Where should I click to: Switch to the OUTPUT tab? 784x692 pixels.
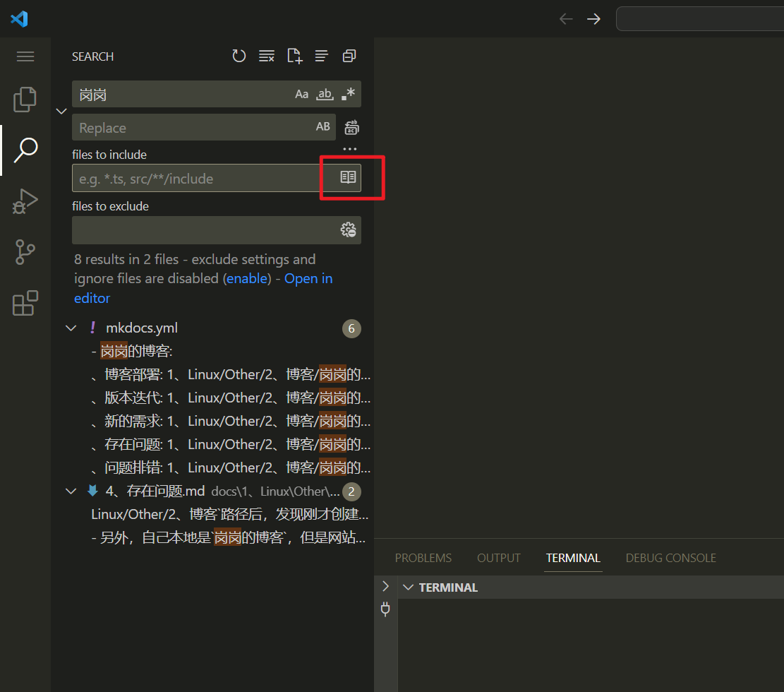498,558
